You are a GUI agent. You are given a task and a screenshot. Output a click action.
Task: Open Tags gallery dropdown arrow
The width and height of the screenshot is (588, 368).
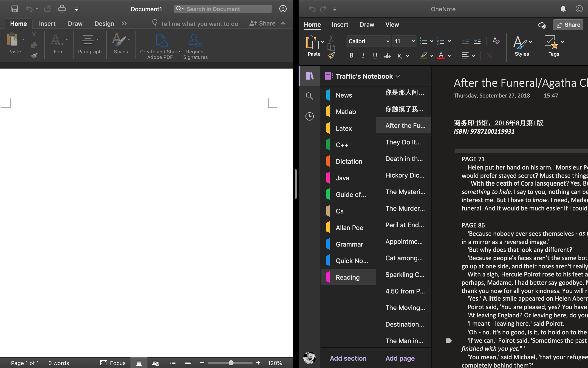562,42
